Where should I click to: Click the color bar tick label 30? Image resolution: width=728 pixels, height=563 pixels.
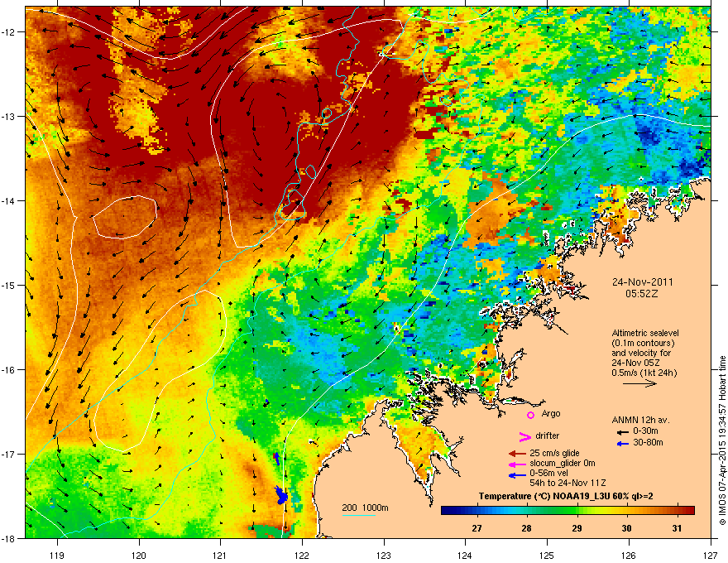(x=627, y=528)
